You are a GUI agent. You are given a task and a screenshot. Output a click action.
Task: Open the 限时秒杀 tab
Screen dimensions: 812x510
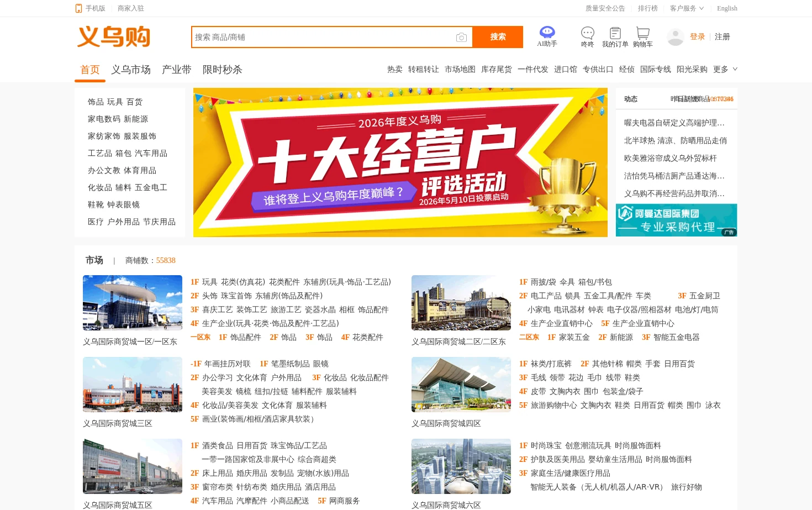tap(223, 70)
